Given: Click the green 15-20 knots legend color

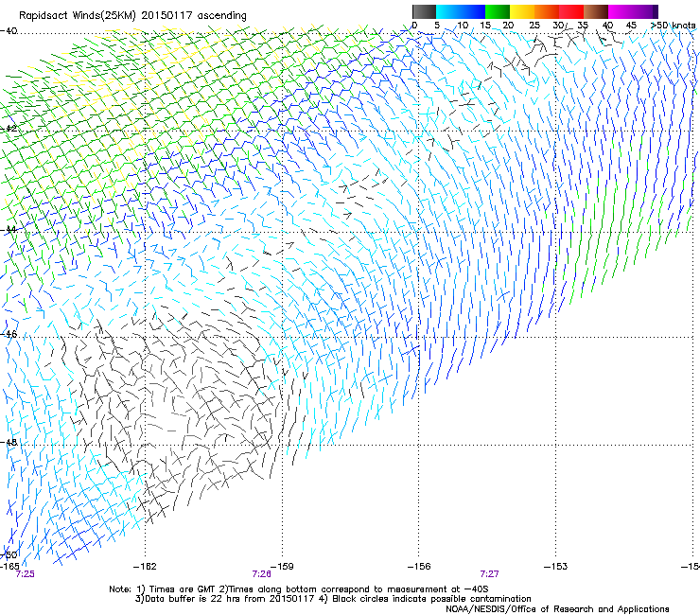Looking at the screenshot, I should click(498, 11).
